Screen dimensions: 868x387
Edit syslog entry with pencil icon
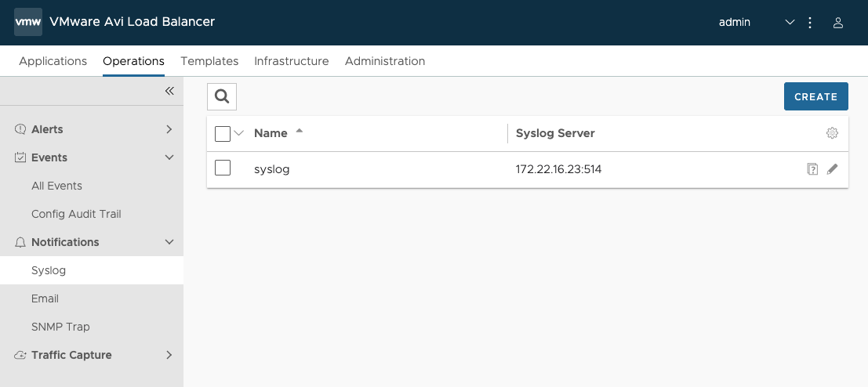pyautogui.click(x=832, y=169)
